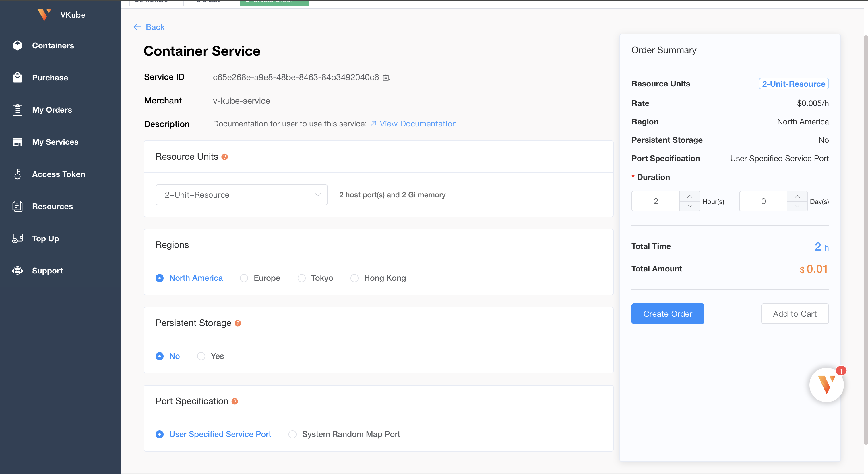The height and width of the screenshot is (474, 868).
Task: Show the Resource Units help tooltip icon
Action: click(x=225, y=157)
